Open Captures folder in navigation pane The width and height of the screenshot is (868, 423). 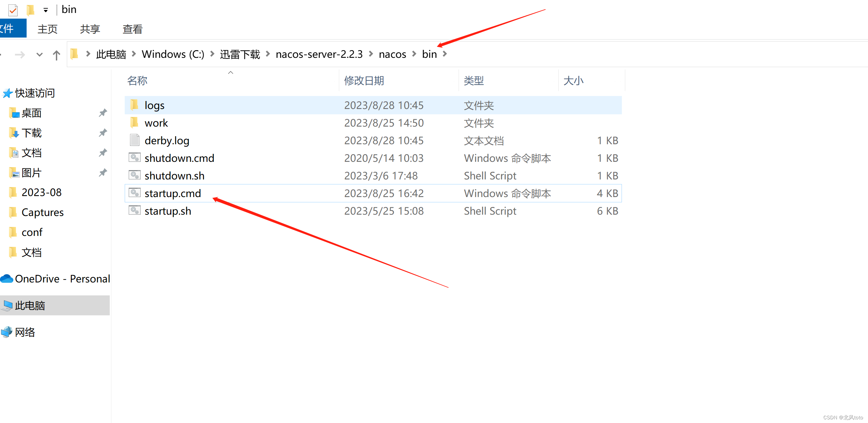click(43, 212)
